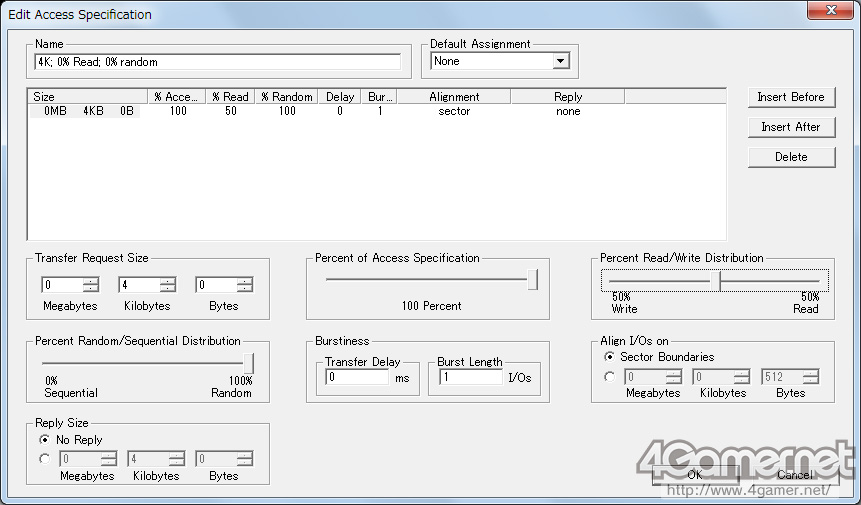Click Percent of Access Specification slider
The height and width of the screenshot is (505, 861).
point(430,280)
